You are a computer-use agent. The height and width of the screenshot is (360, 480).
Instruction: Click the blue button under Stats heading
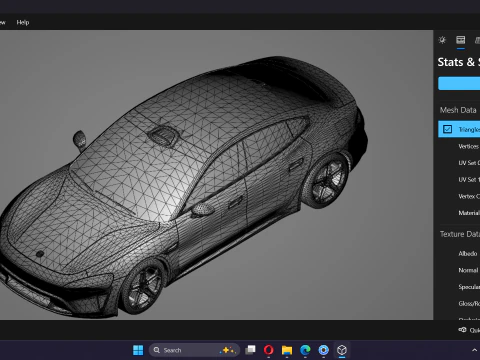459,83
